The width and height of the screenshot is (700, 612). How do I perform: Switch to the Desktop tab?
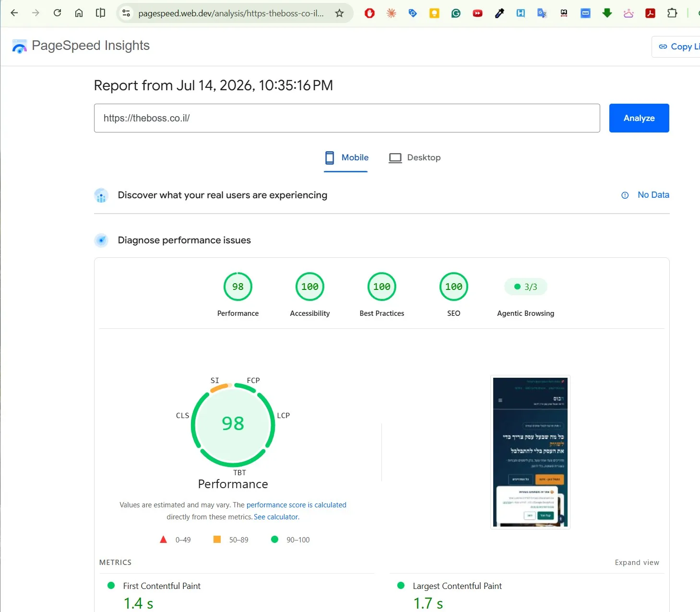[415, 158]
